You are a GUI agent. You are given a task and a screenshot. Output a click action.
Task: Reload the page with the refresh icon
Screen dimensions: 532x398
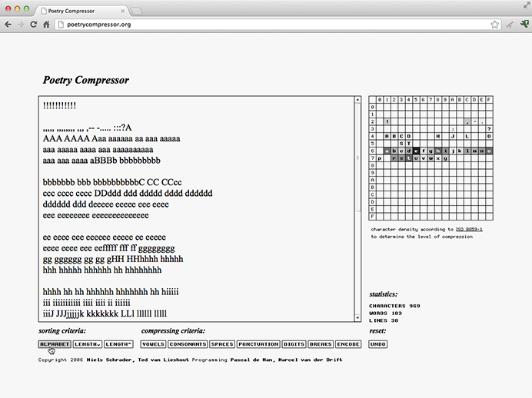tap(33, 25)
